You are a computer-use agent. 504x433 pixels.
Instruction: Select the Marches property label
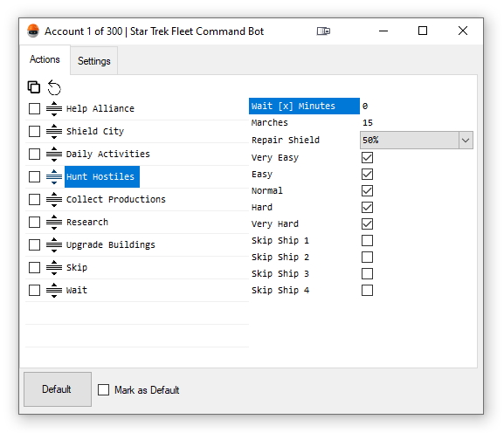[x=270, y=123]
